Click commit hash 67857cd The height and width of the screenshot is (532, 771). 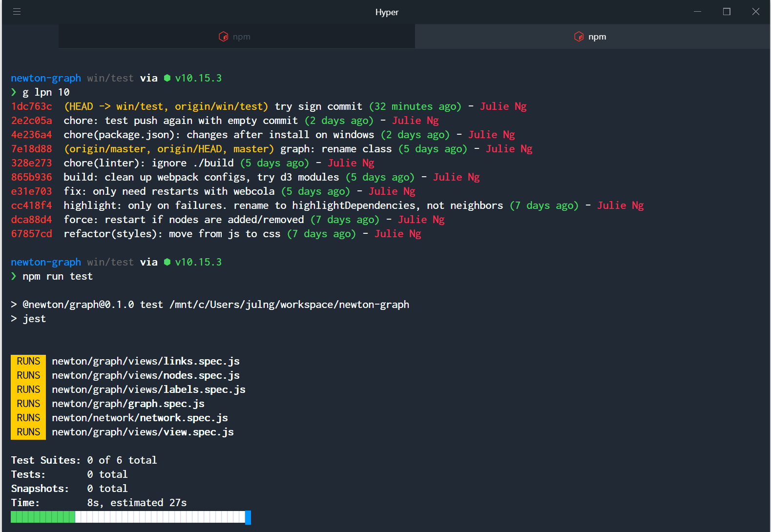(32, 234)
